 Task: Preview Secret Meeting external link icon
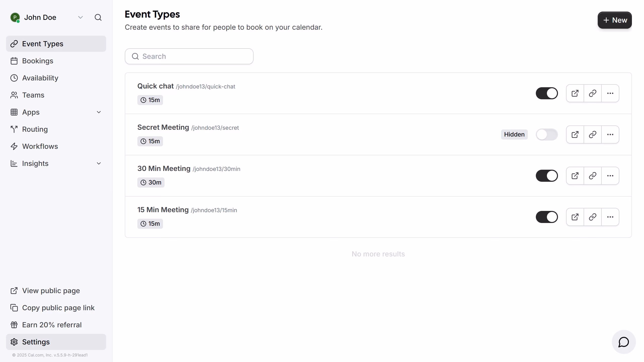(x=575, y=134)
